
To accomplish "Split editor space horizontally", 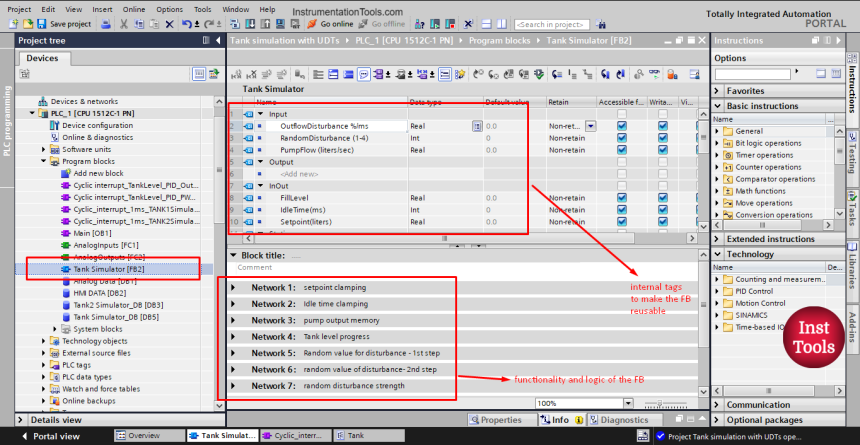I will coord(486,24).
